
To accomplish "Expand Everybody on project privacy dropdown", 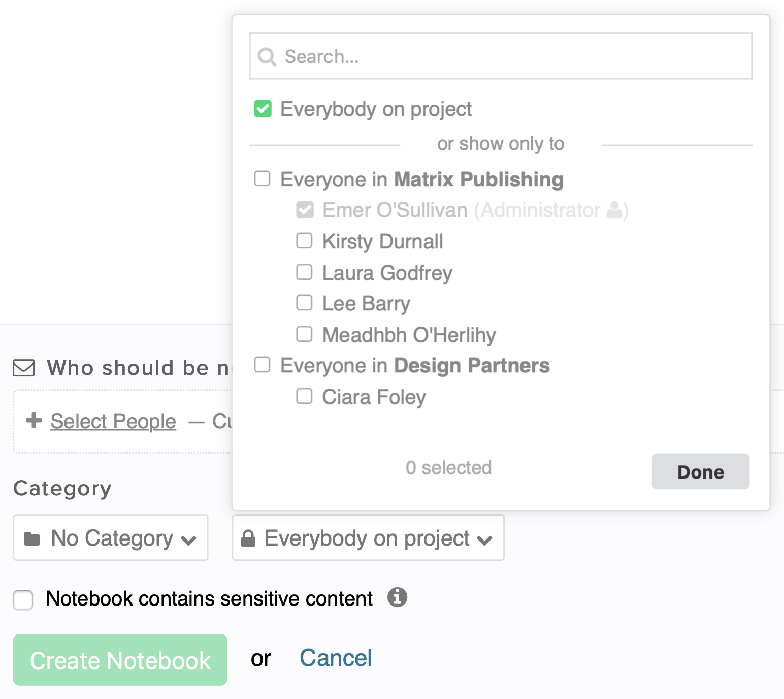I will (x=368, y=538).
